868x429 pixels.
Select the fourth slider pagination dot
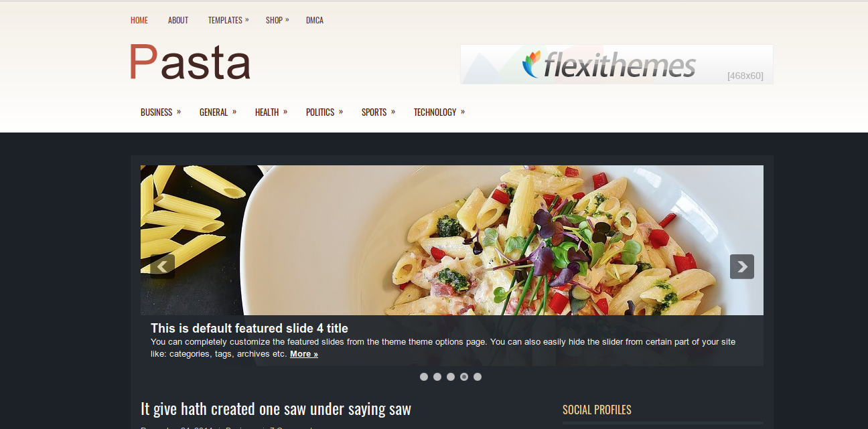pyautogui.click(x=464, y=377)
